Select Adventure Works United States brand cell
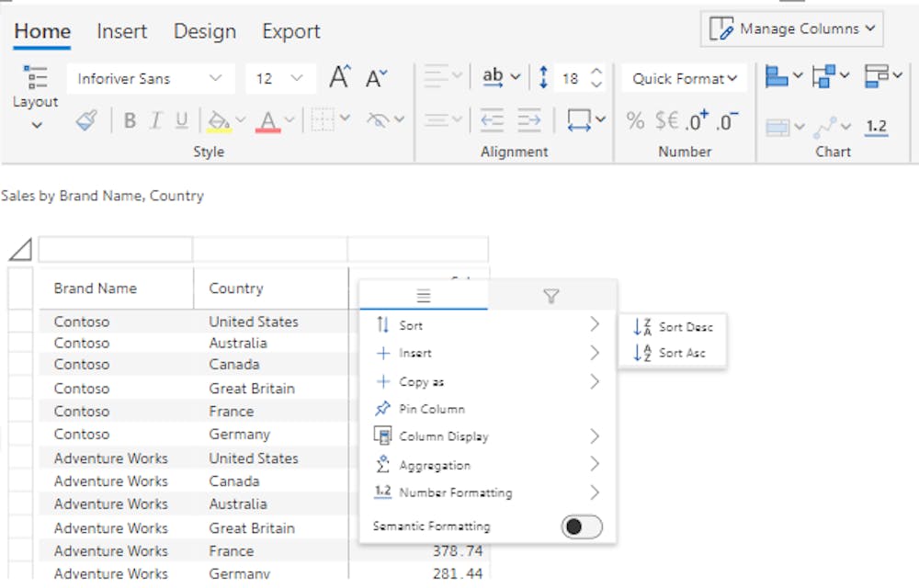Viewport: 919px width, 588px height. tap(111, 458)
